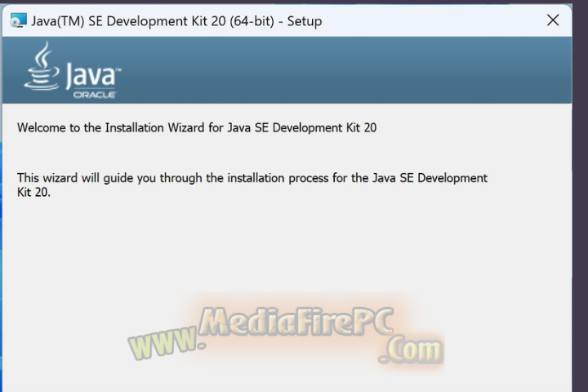
Task: Click the Java Oracle logo in the banner
Action: pyautogui.click(x=73, y=70)
